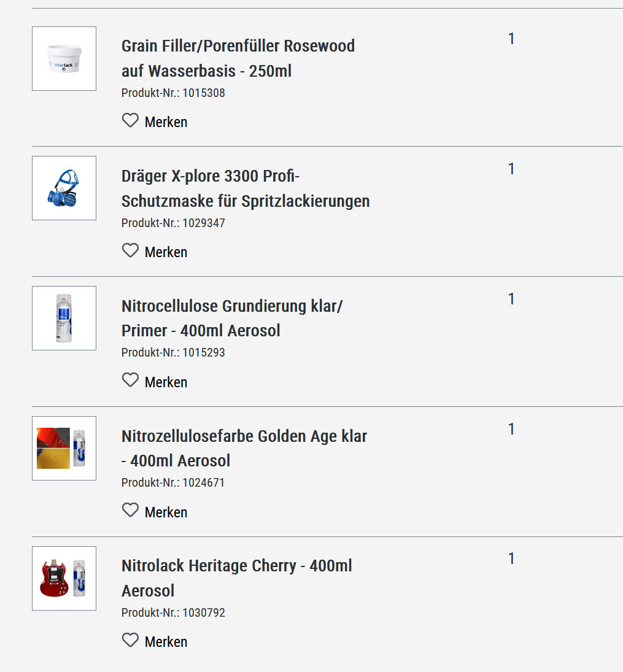Open Nitrolack Heritage Cherry 400ml Aerosol title

point(237,578)
